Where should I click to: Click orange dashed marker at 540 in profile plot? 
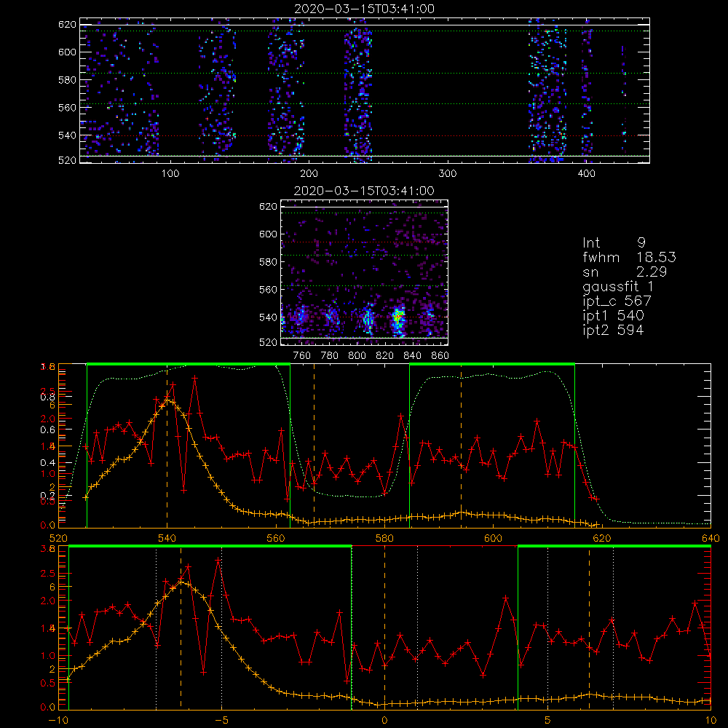[x=167, y=446]
